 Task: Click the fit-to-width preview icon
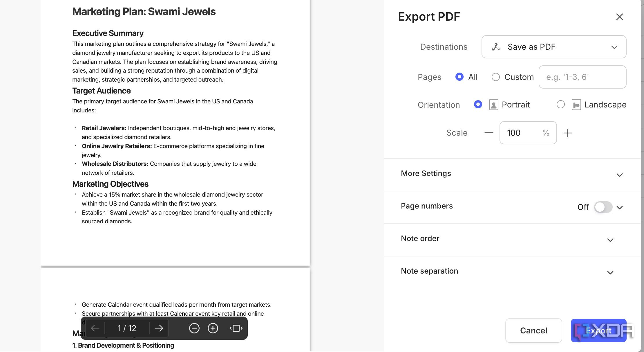tap(236, 328)
